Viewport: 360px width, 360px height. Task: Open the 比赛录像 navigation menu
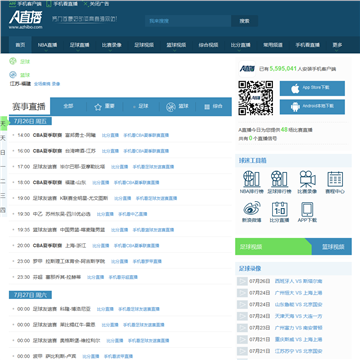click(112, 45)
